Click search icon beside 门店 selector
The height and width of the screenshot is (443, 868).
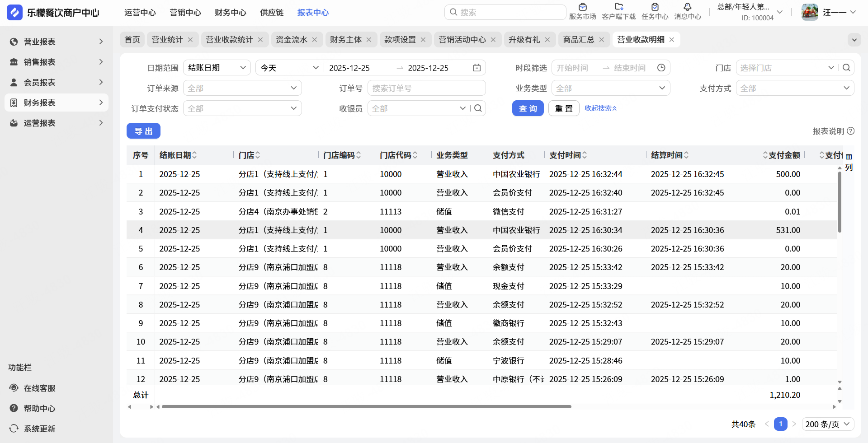tap(847, 68)
